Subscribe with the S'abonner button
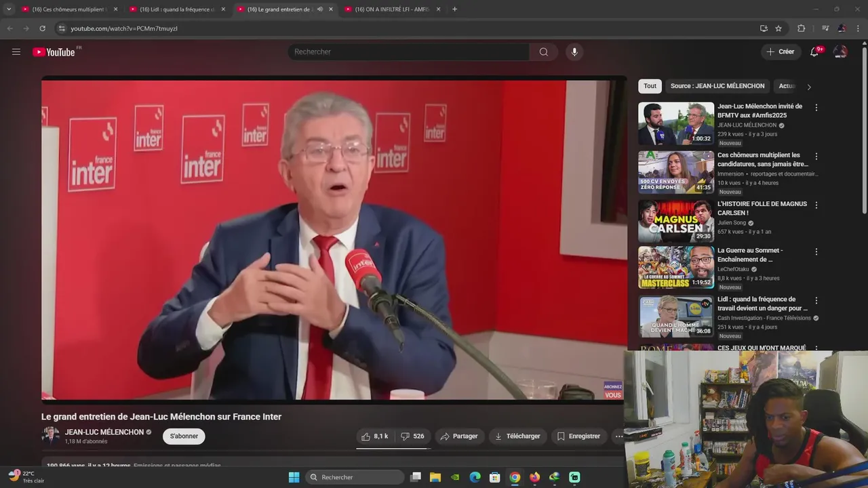This screenshot has height=488, width=868. tap(184, 436)
